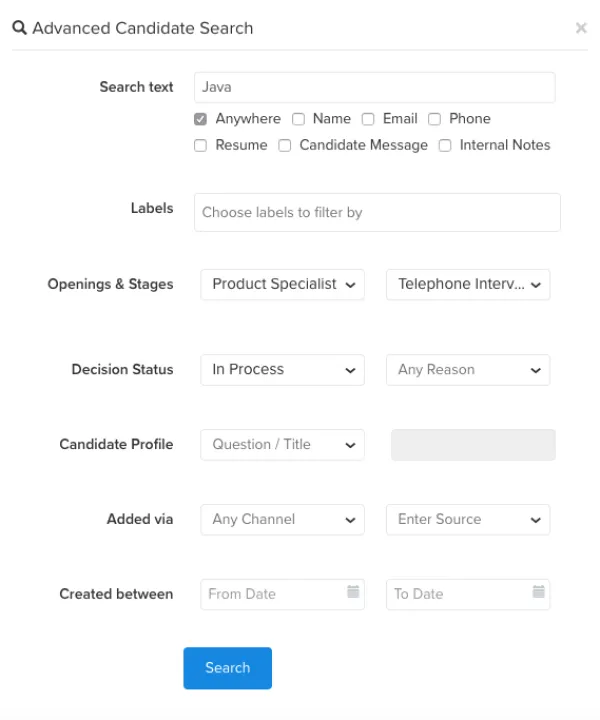Open the Enter Source dropdown
Screen dimensions: 600x720
pos(468,519)
